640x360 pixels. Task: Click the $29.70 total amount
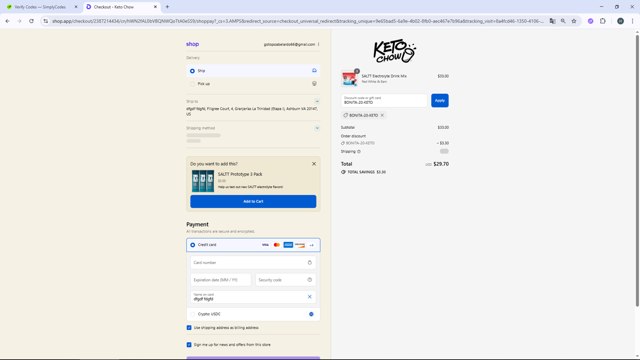[x=441, y=164]
